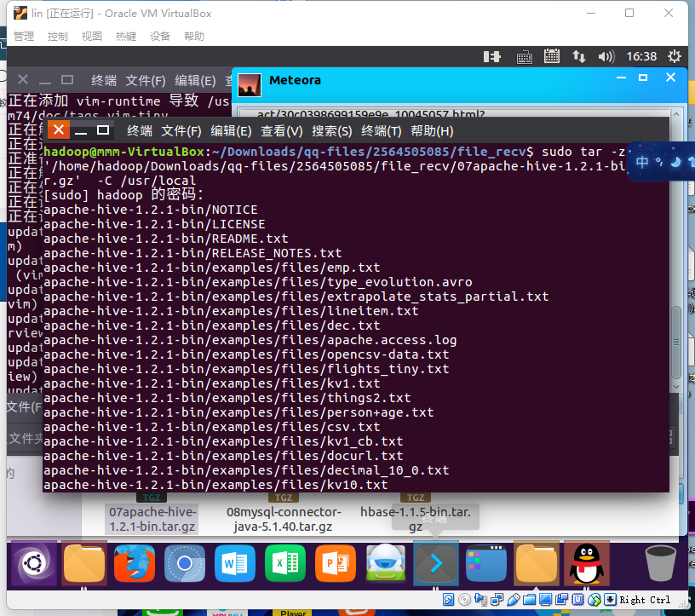Open front terminal 搜索(S) menu

click(331, 131)
